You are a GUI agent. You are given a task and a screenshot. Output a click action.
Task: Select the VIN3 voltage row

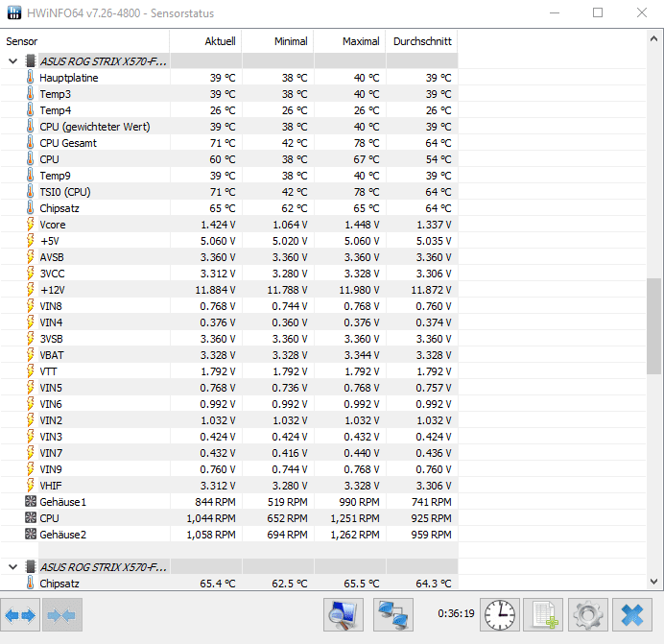coord(228,437)
